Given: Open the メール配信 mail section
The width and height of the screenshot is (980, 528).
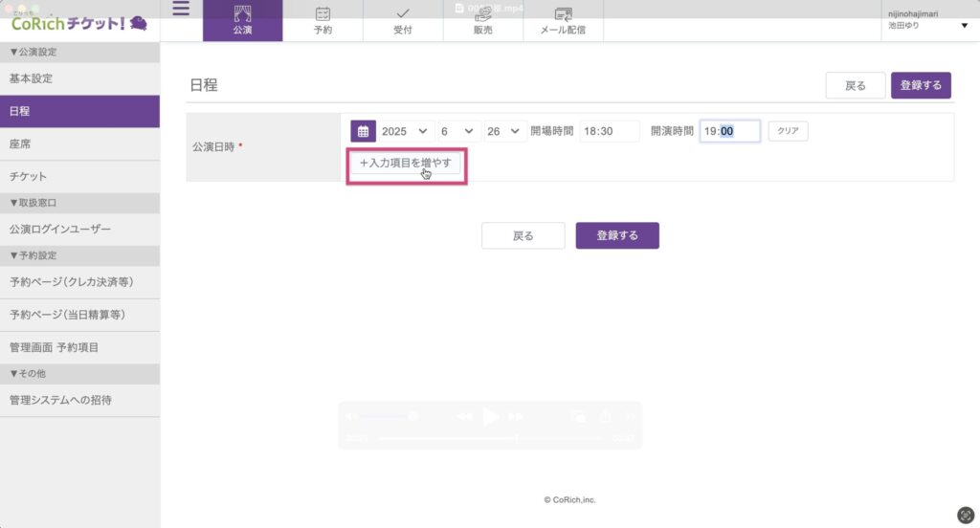Looking at the screenshot, I should pyautogui.click(x=564, y=20).
